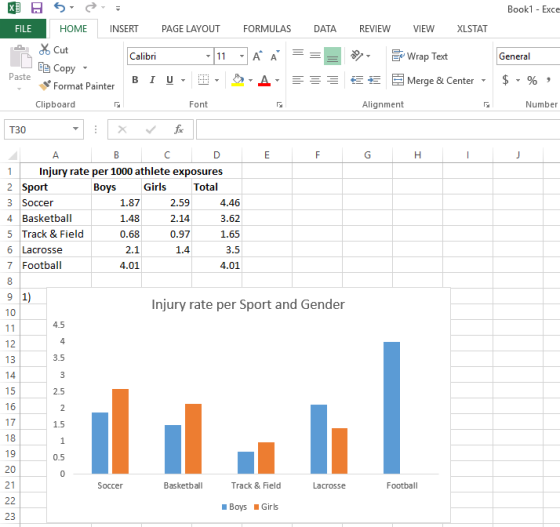Switch to the VIEW tab
Viewport: 560px width, 527px height.
click(x=424, y=29)
